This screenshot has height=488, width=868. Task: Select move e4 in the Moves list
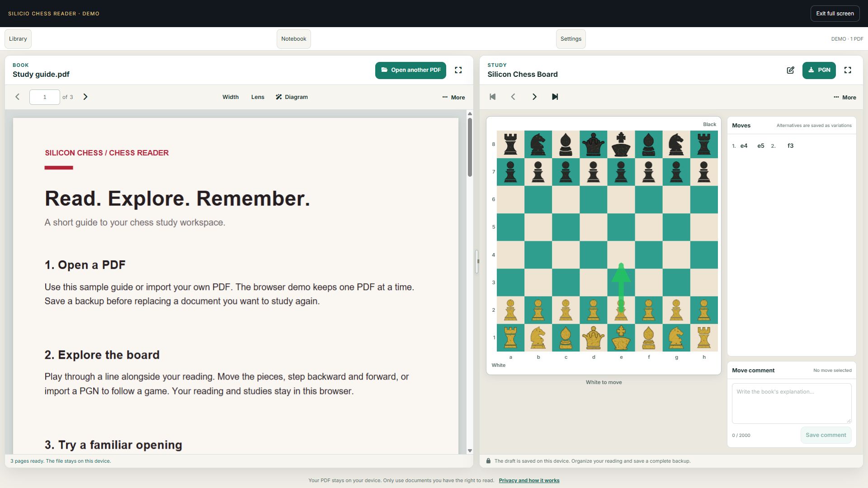[744, 146]
